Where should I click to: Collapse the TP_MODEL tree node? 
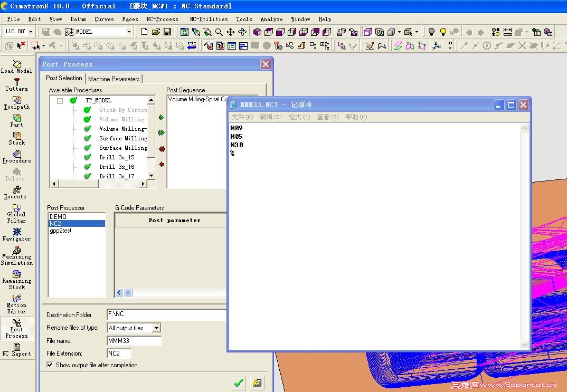[60, 101]
